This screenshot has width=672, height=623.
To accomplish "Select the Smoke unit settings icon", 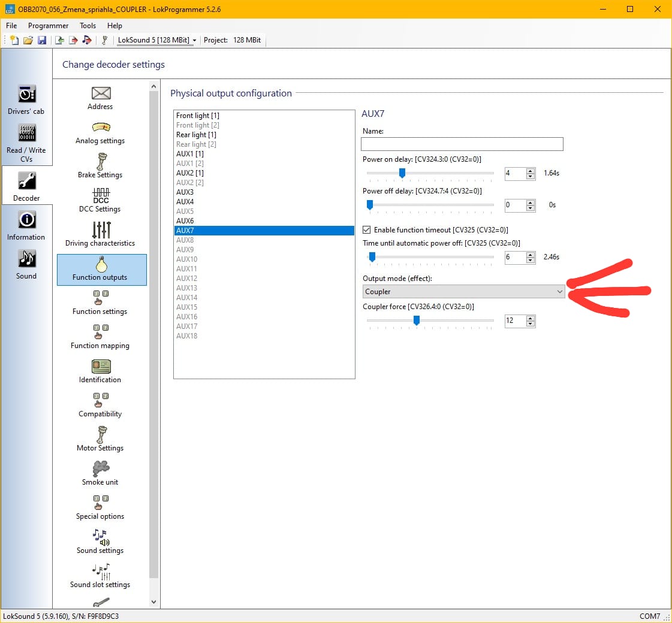I will click(x=100, y=471).
